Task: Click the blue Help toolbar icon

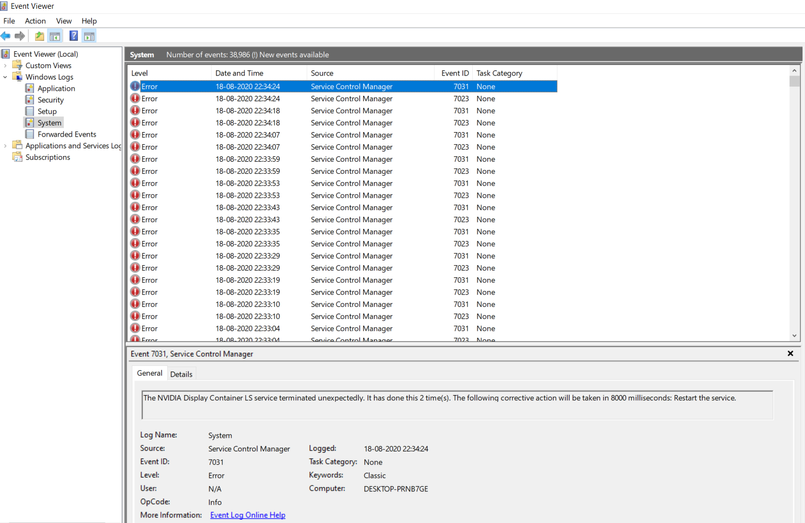Action: point(73,36)
